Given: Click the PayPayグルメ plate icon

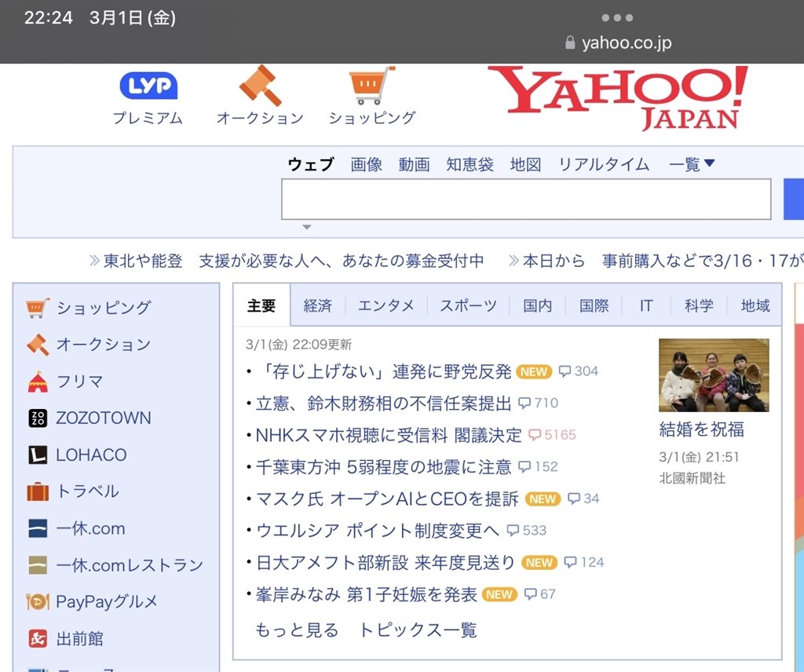Looking at the screenshot, I should tap(38, 601).
